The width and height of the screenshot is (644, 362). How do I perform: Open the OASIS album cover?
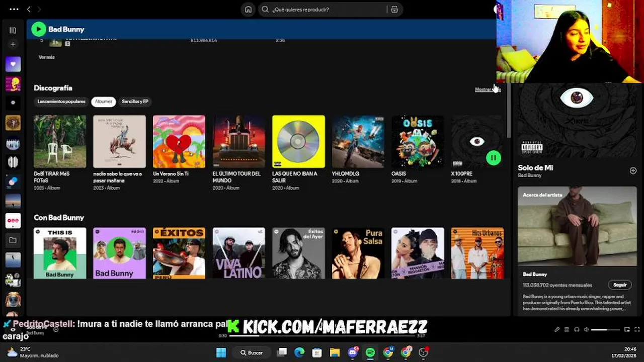point(418,141)
